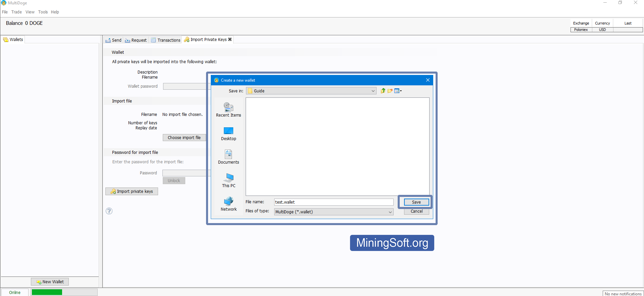
Task: Restore down the MultiDoge window
Action: click(620, 3)
